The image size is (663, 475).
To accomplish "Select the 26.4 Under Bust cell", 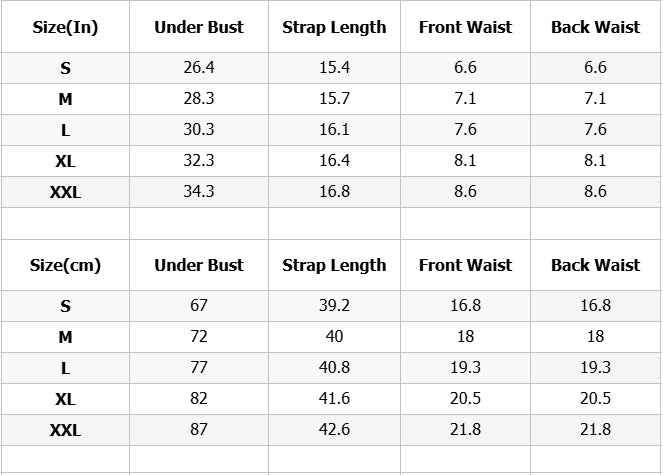I will pyautogui.click(x=199, y=67).
